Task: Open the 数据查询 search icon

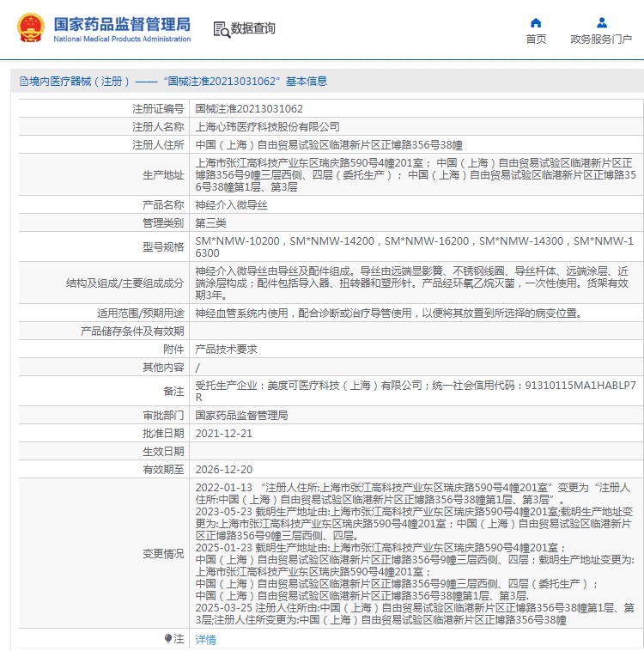Action: pyautogui.click(x=222, y=30)
